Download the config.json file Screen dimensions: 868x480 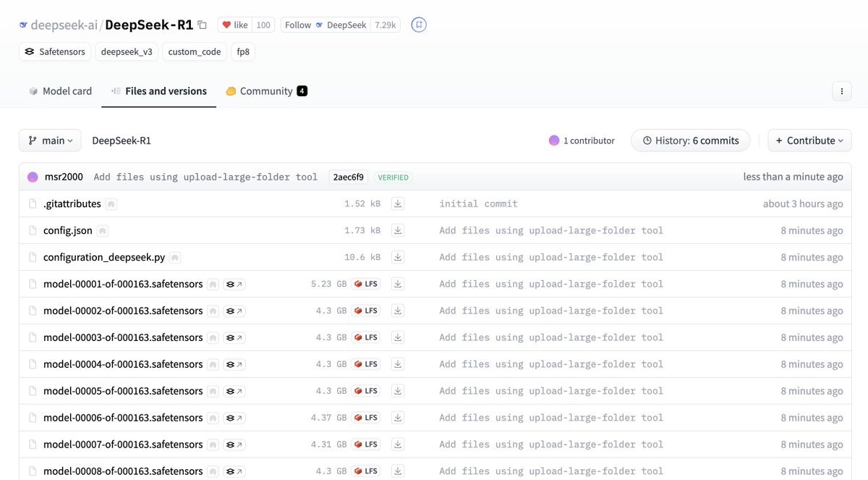398,230
